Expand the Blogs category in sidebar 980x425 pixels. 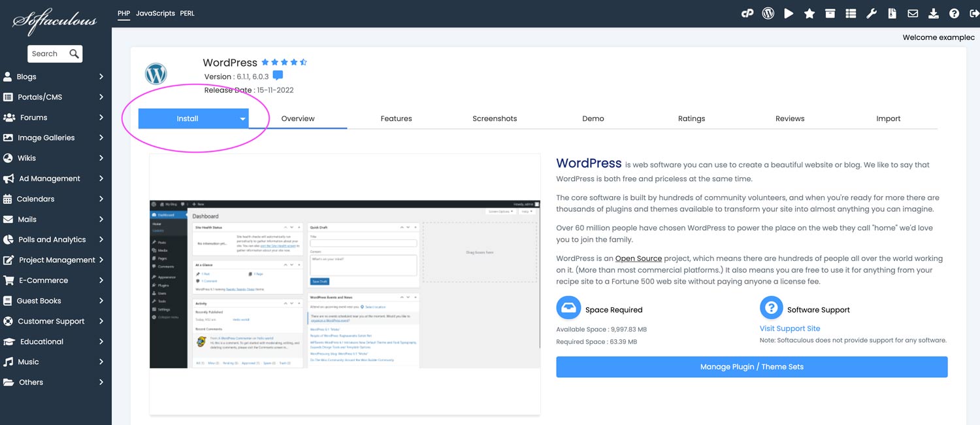(x=54, y=76)
